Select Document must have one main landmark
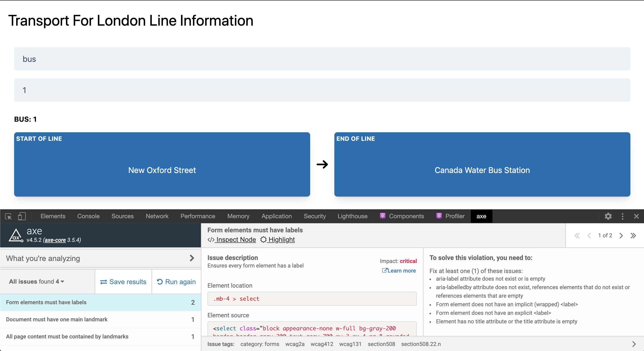 (x=100, y=319)
